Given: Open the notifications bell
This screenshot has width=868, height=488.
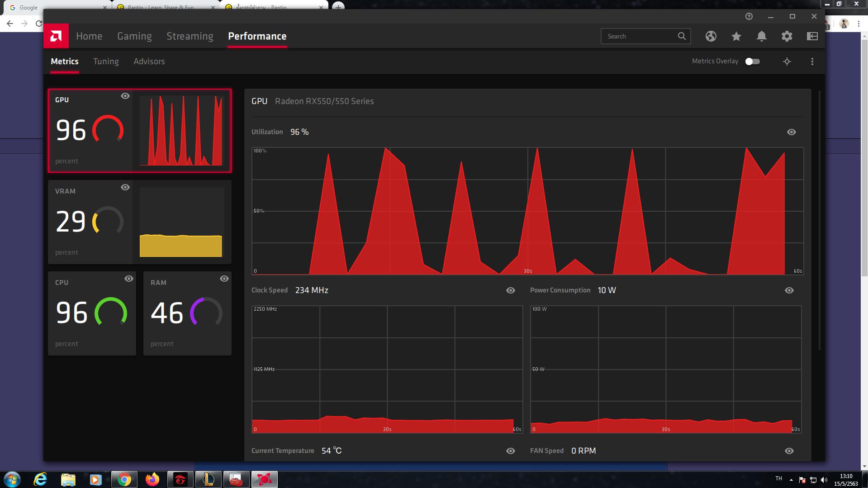Looking at the screenshot, I should pyautogui.click(x=761, y=36).
